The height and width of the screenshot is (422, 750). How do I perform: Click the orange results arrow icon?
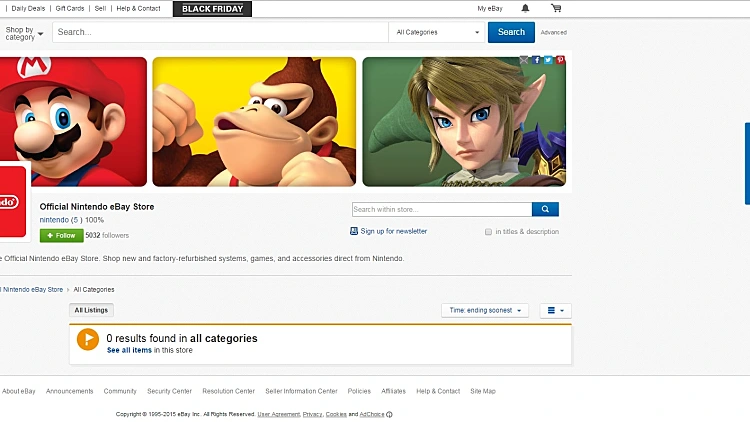(88, 339)
